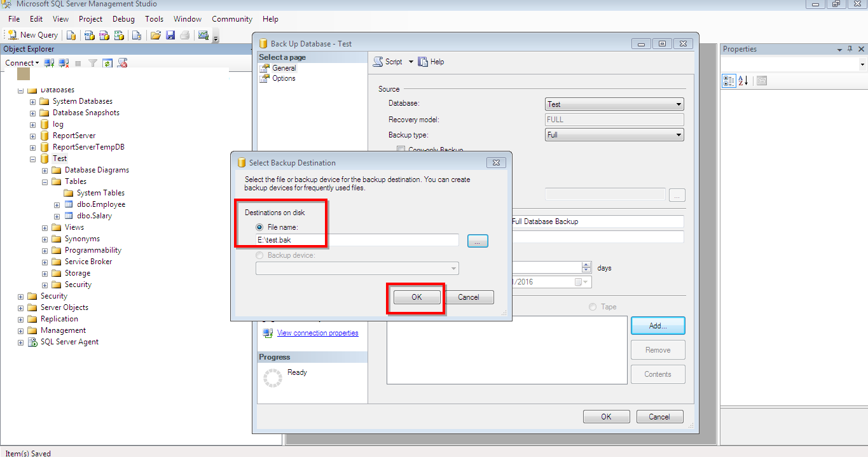
Task: Click the Property Pages icon in Properties
Action: point(762,81)
